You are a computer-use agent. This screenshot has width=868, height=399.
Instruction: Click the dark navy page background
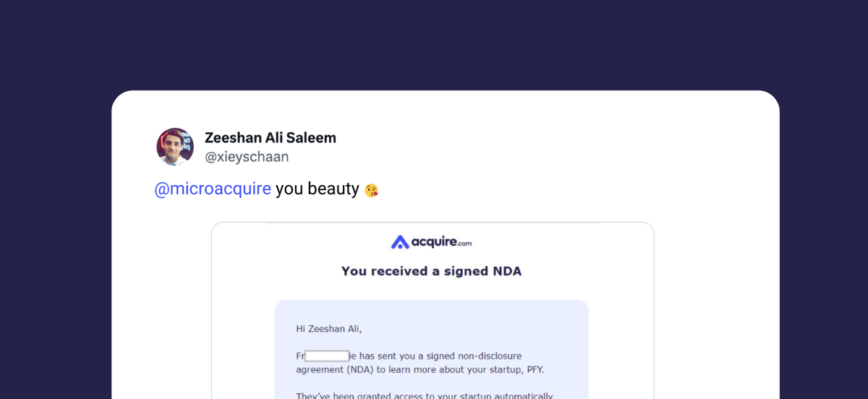[434, 43]
